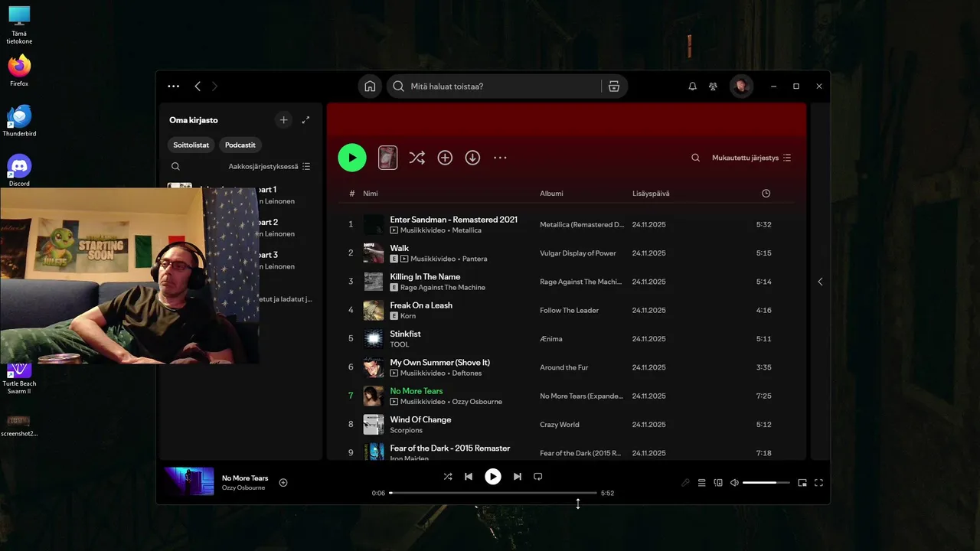This screenshot has height=551, width=980.
Task: Open the Mukautettu järjestys sort dropdown
Action: [751, 158]
